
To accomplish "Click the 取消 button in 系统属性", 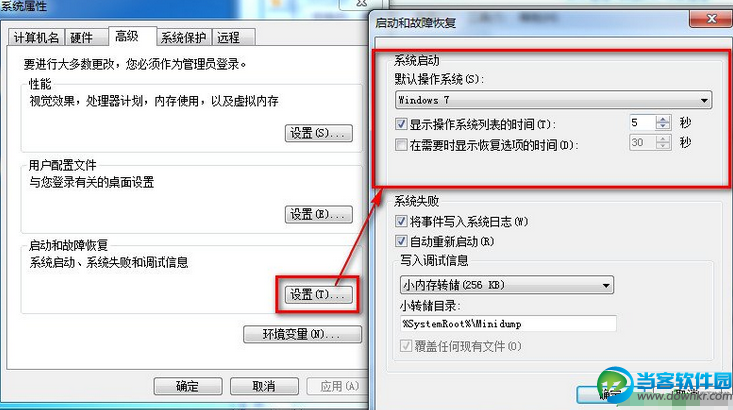I will coord(264,386).
